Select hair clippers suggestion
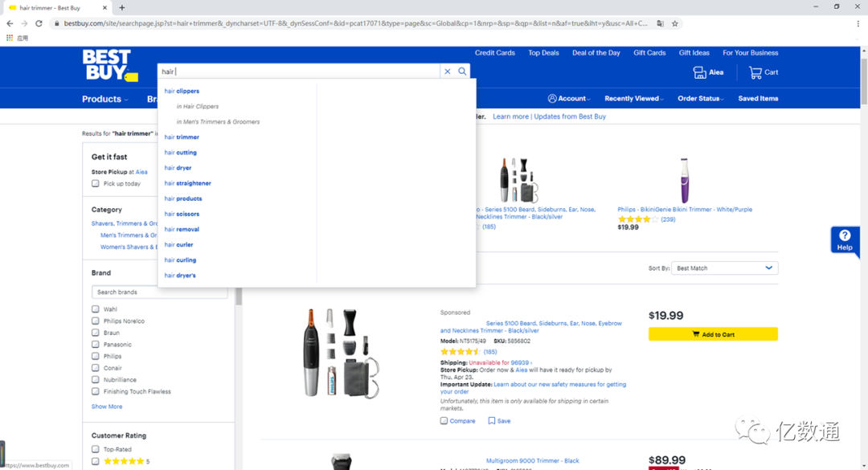Screen dimensions: 868x470 pos(182,91)
